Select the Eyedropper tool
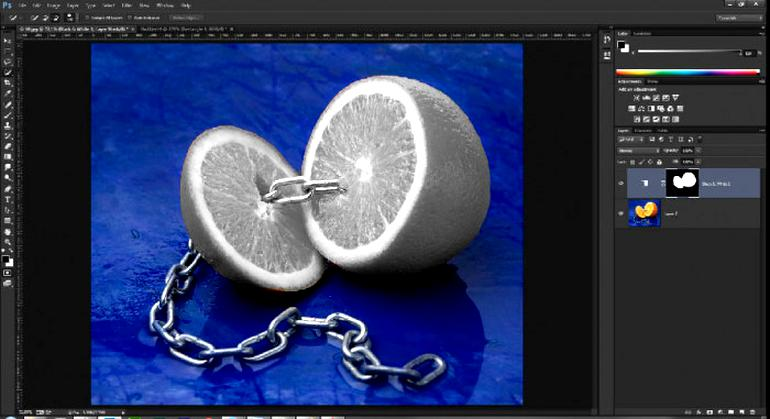The image size is (770, 419). [7, 93]
